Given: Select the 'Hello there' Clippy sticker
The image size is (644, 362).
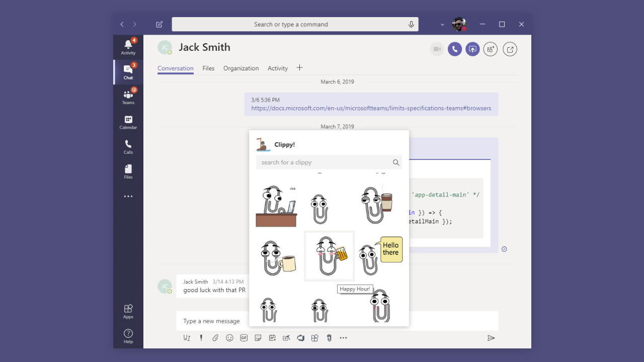Looking at the screenshot, I should tap(381, 256).
